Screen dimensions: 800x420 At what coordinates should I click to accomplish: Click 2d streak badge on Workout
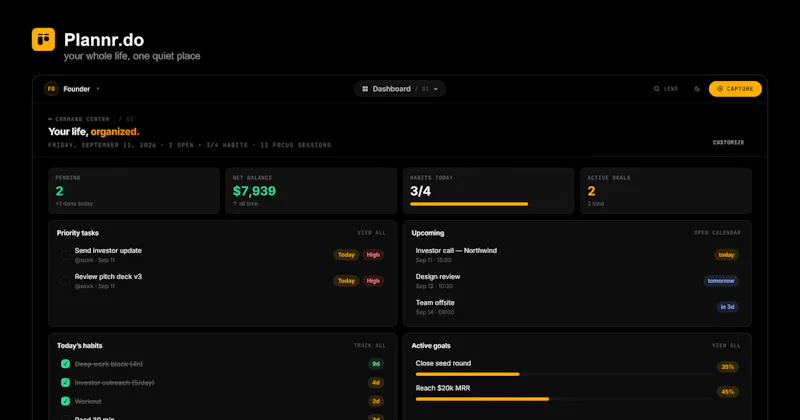pos(376,401)
